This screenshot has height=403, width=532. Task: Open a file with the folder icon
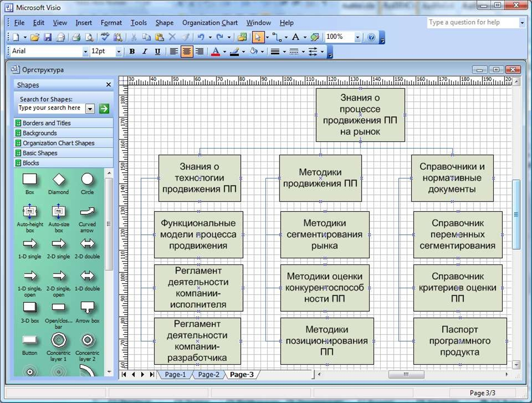(35, 37)
